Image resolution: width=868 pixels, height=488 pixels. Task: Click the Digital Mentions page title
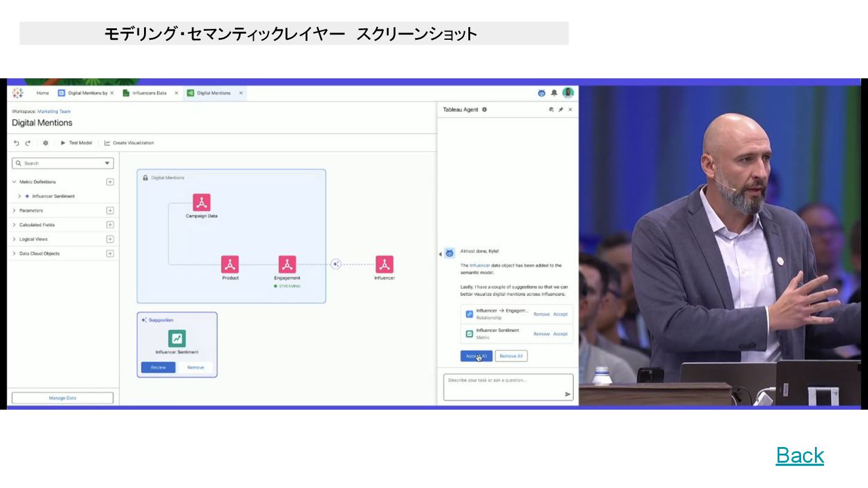[42, 123]
